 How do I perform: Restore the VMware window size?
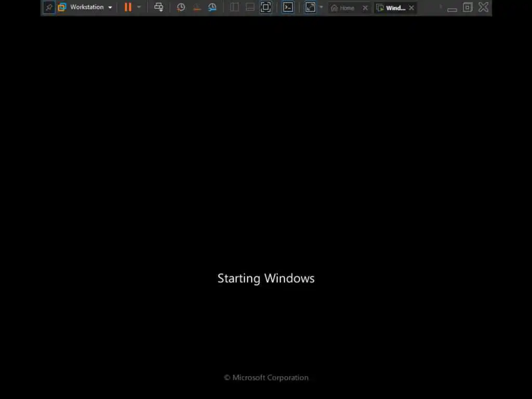tap(468, 7)
